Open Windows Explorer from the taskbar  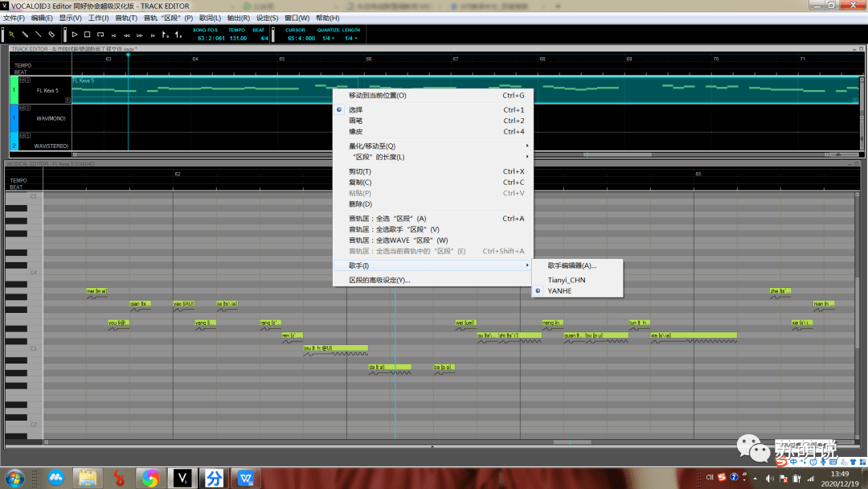pos(88,478)
